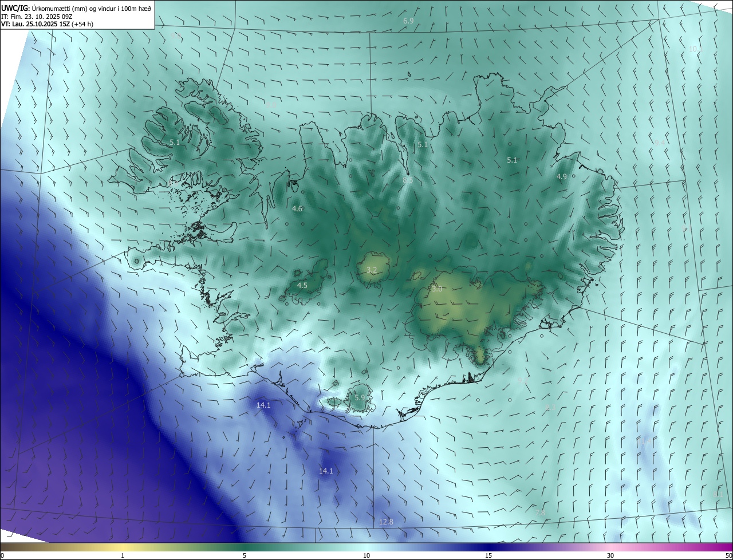Image resolution: width=733 pixels, height=560 pixels.
Task: Click the 5.9 value on the southern glacier
Action: [x=360, y=397]
